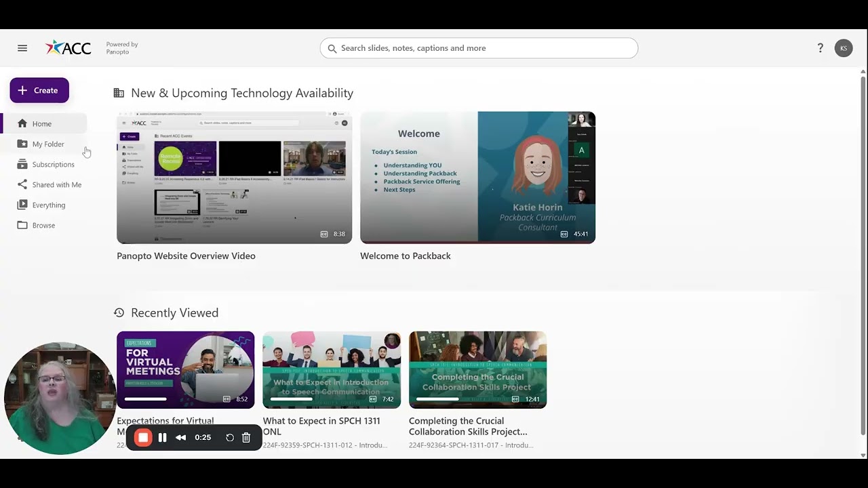
Task: Click the My Folder star icon
Action: (x=22, y=144)
